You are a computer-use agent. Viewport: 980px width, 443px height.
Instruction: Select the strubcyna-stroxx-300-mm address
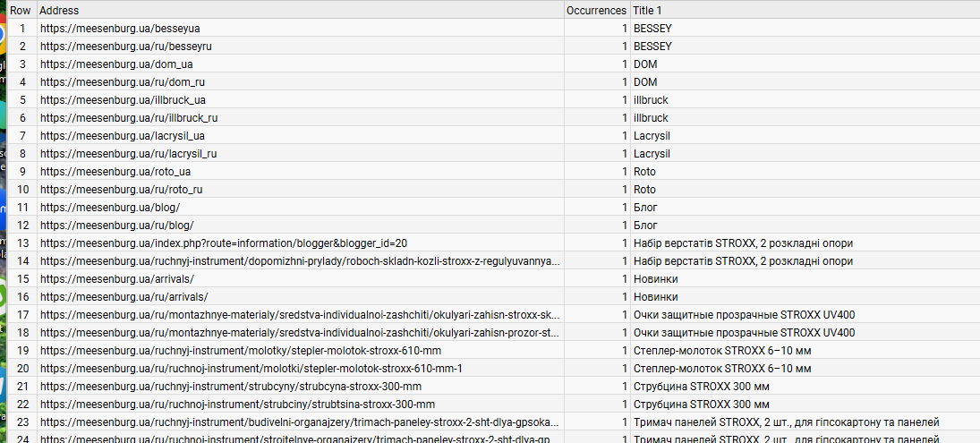point(231,386)
